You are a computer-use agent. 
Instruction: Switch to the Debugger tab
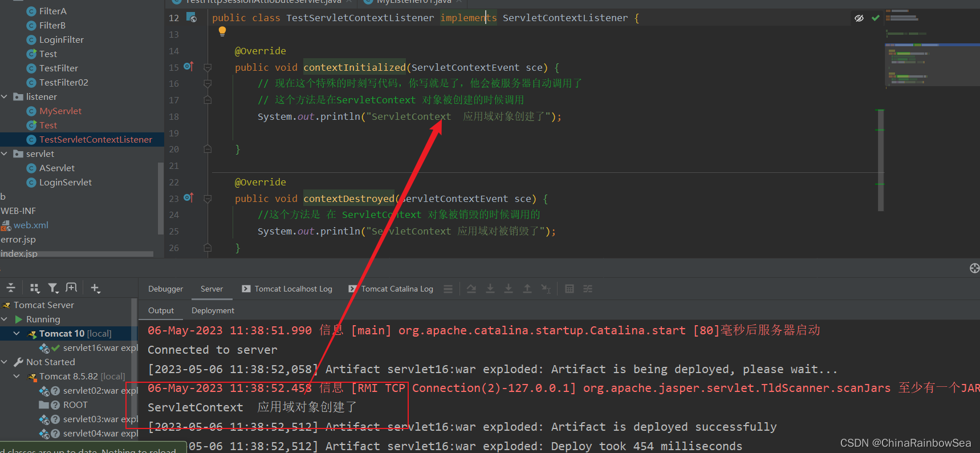[166, 289]
